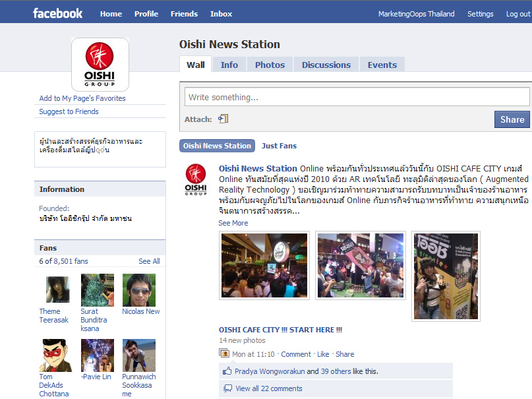
Task: Click the photo album icon beside Mon at 11:10
Action: tap(224, 353)
